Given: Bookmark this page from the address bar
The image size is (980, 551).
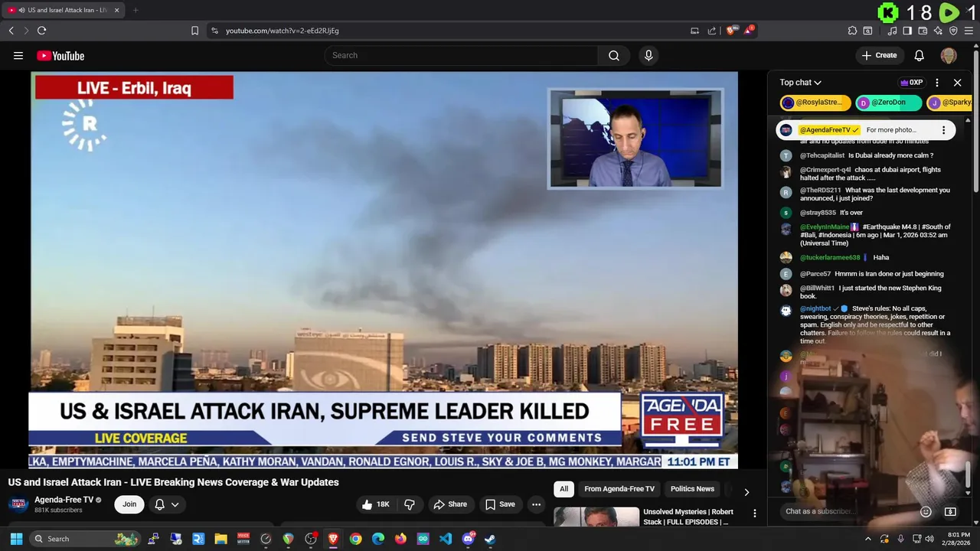Looking at the screenshot, I should (194, 31).
